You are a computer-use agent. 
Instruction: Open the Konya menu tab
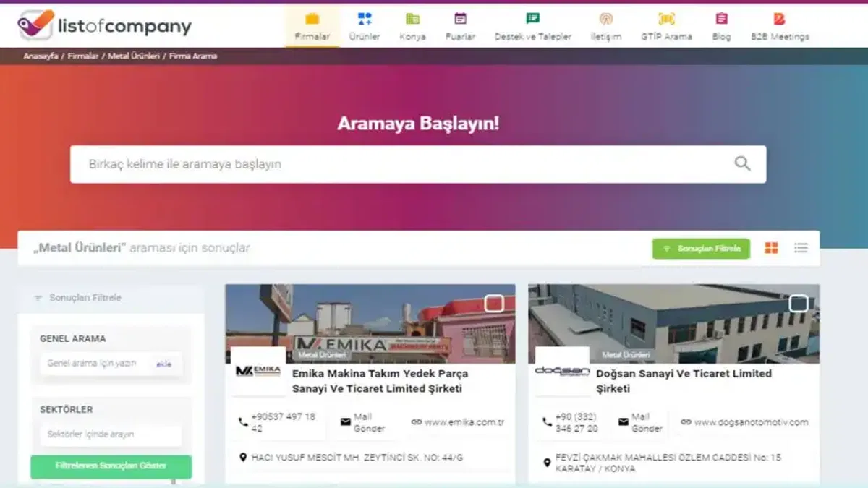[x=412, y=26]
